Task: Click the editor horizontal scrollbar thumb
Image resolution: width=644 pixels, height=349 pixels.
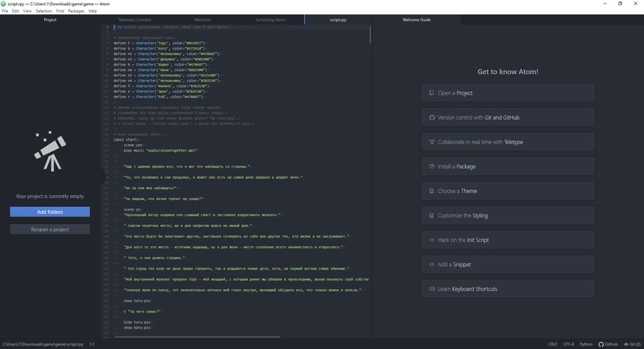Action: [x=197, y=337]
